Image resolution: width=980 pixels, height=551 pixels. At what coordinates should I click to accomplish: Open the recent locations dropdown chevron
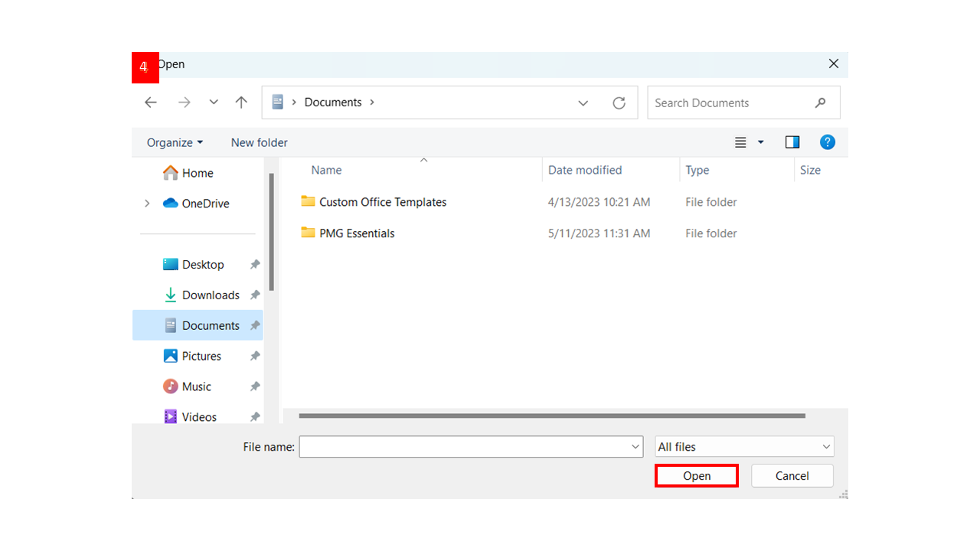[x=214, y=103]
